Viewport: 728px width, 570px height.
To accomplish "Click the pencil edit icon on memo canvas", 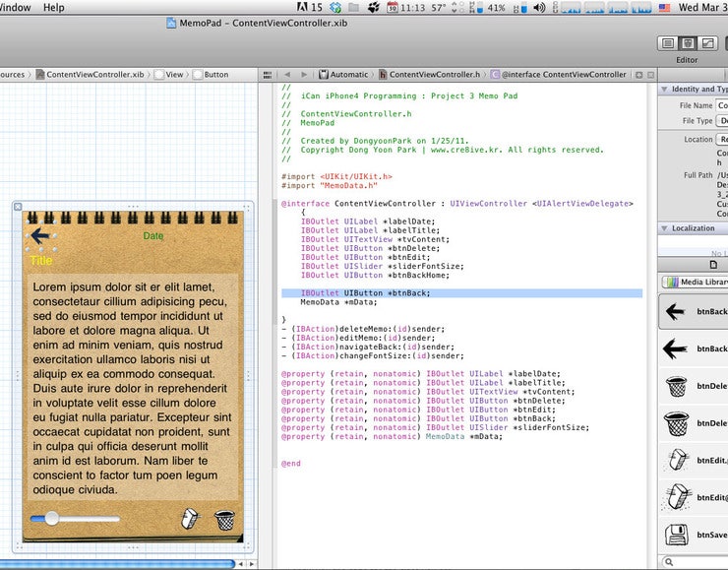I will pos(191,520).
